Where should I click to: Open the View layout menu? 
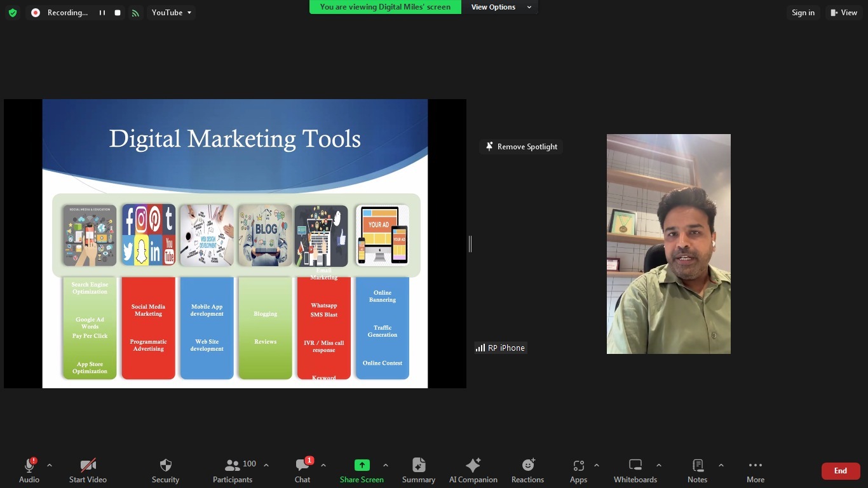844,13
